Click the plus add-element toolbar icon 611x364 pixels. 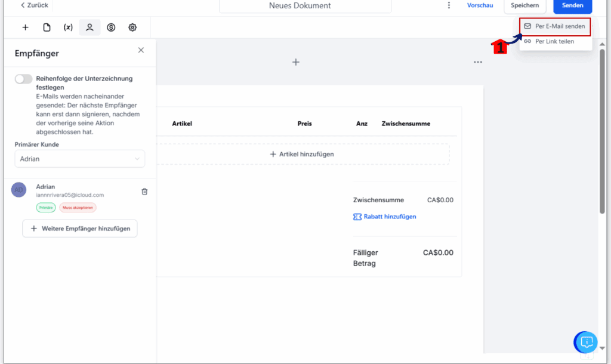coord(25,27)
